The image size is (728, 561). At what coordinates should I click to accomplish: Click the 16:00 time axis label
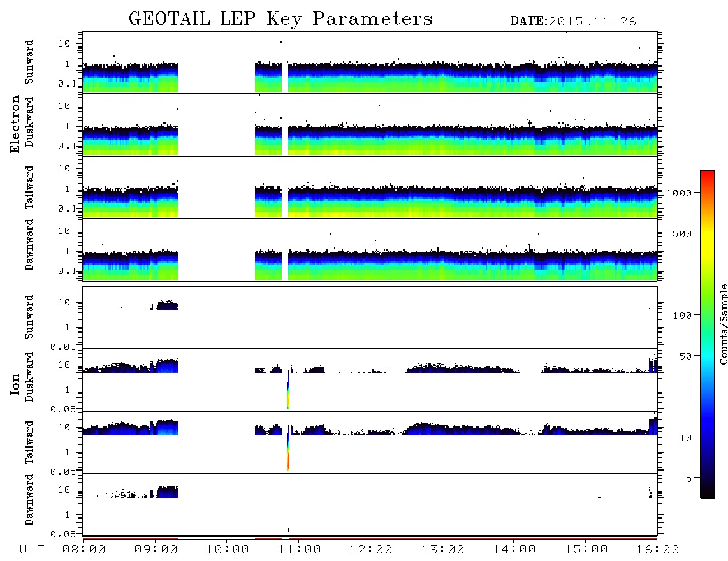658,550
